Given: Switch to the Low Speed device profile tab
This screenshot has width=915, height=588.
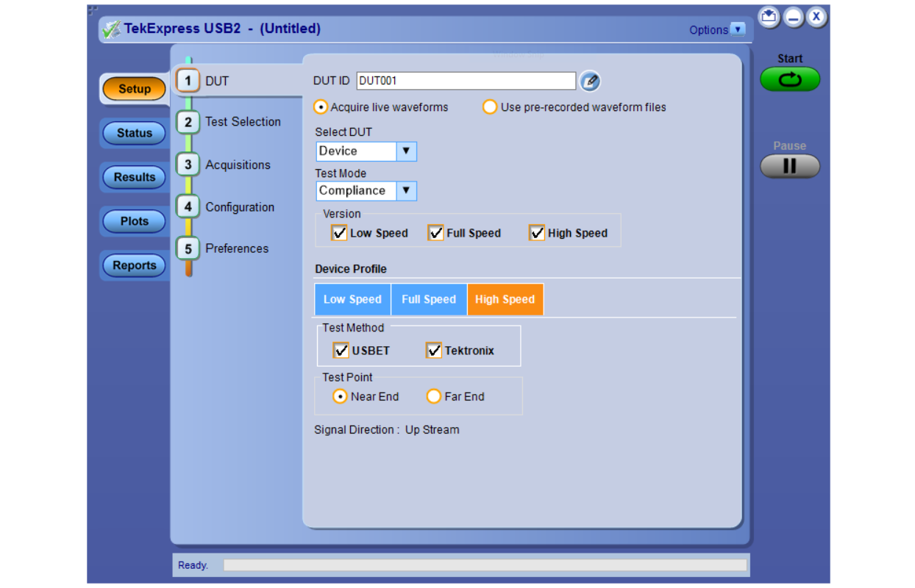Looking at the screenshot, I should point(352,299).
